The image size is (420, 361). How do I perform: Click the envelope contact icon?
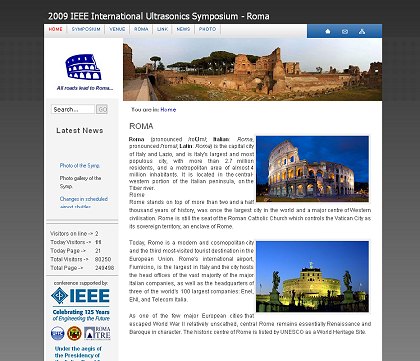pyautogui.click(x=345, y=31)
